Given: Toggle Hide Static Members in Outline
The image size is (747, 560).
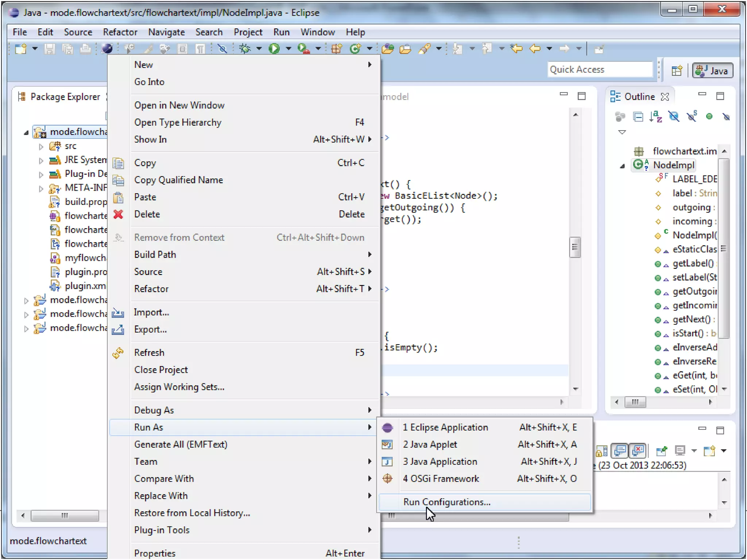Looking at the screenshot, I should tap(691, 117).
